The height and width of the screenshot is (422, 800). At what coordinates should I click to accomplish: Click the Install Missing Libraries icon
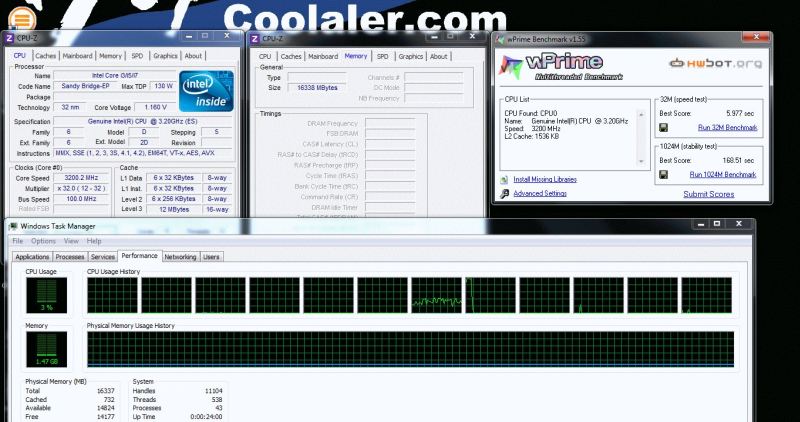pos(505,180)
